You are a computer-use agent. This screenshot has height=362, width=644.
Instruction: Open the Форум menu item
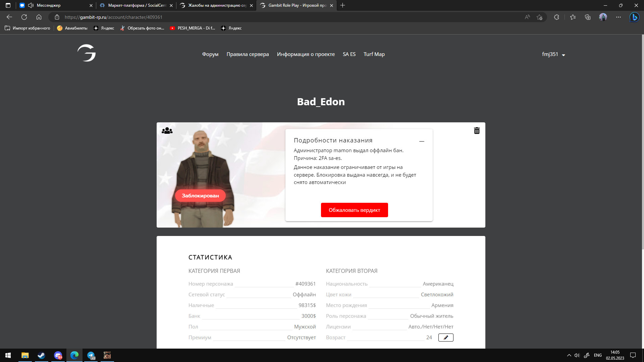210,54
